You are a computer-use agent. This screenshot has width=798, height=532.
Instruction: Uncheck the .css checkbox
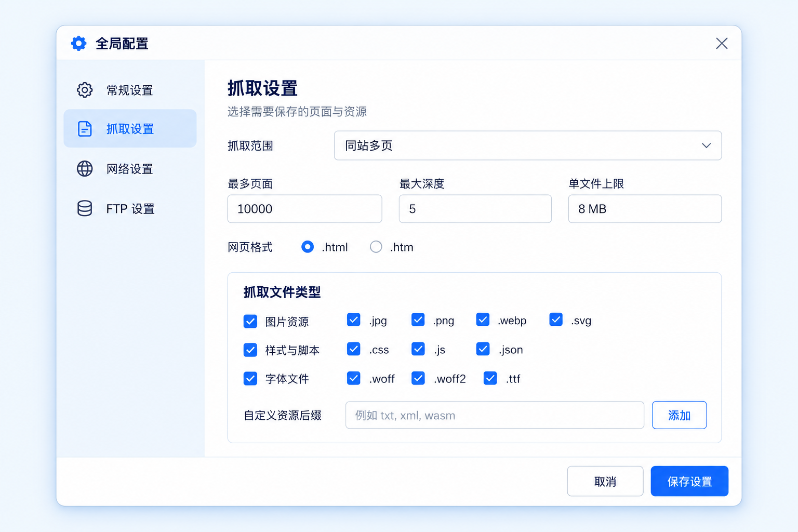(x=354, y=349)
